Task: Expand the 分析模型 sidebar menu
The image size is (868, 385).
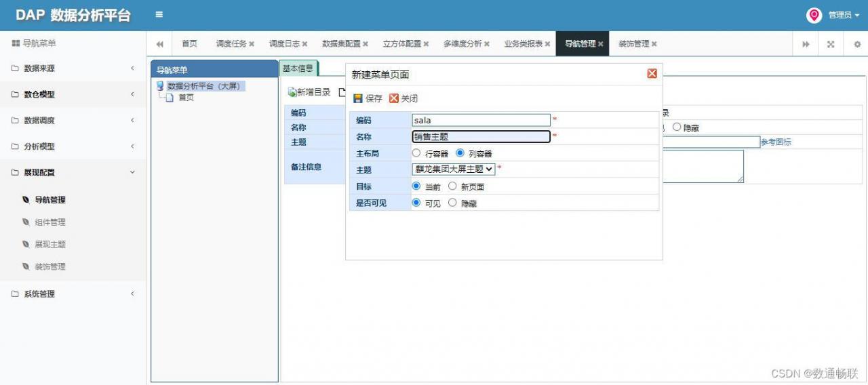Action: (73, 146)
